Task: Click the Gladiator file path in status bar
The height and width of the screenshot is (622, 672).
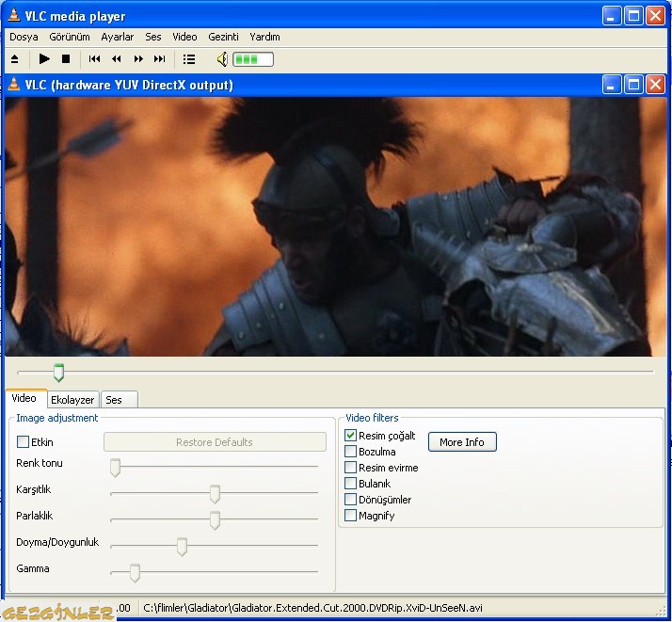Action: tap(312, 608)
